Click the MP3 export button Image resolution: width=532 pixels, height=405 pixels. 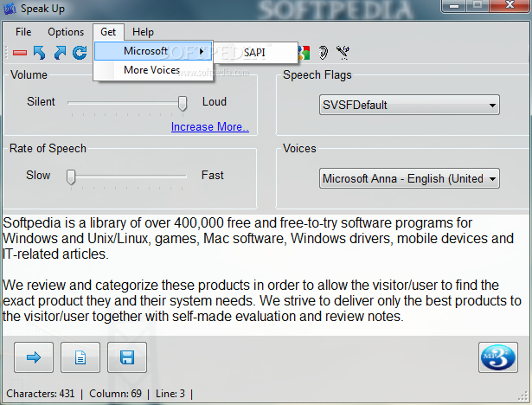pos(498,357)
